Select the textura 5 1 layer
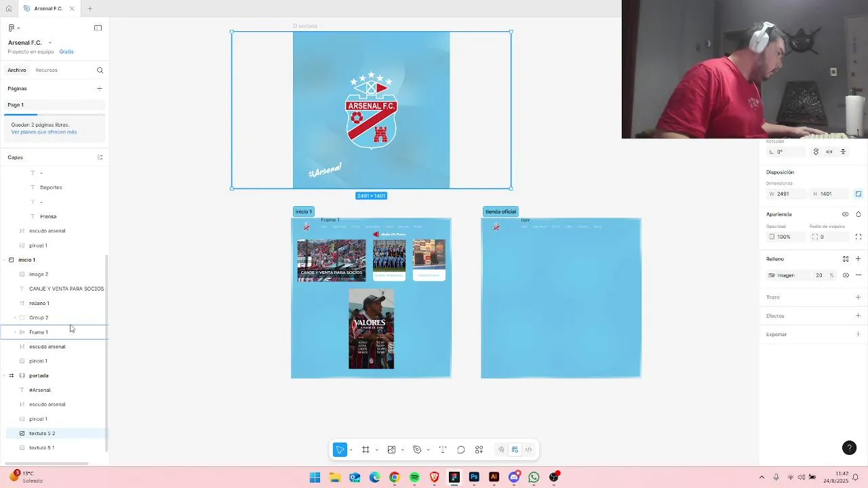This screenshot has width=868, height=488. coord(42,448)
